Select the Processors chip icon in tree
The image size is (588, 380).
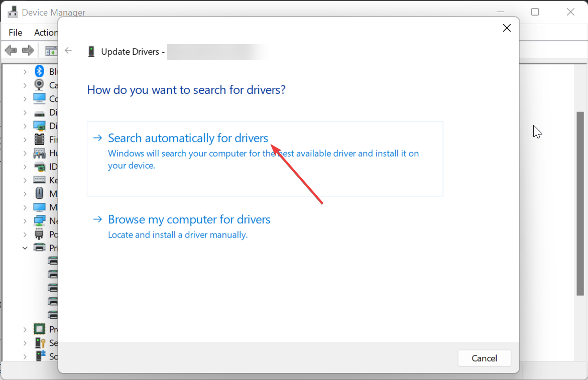pos(39,329)
